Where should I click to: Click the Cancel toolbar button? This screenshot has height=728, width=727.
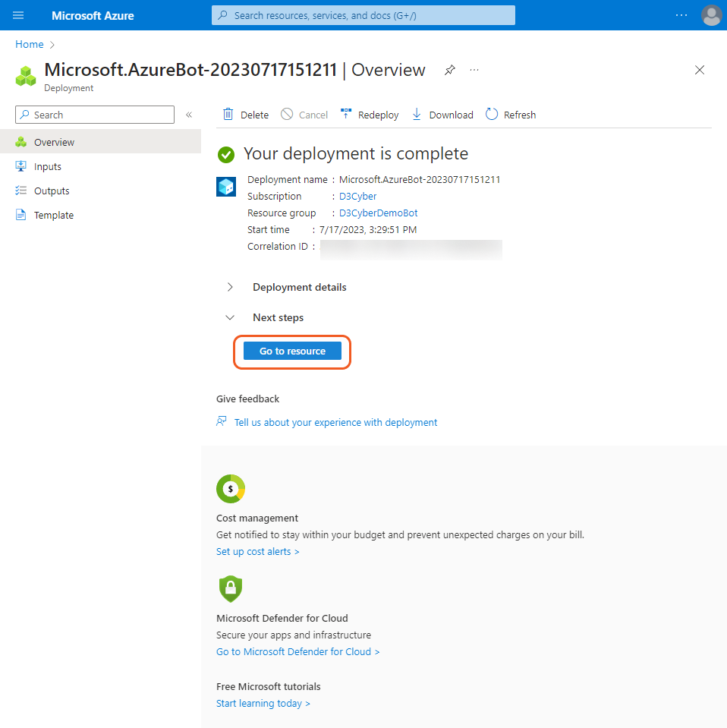[304, 115]
